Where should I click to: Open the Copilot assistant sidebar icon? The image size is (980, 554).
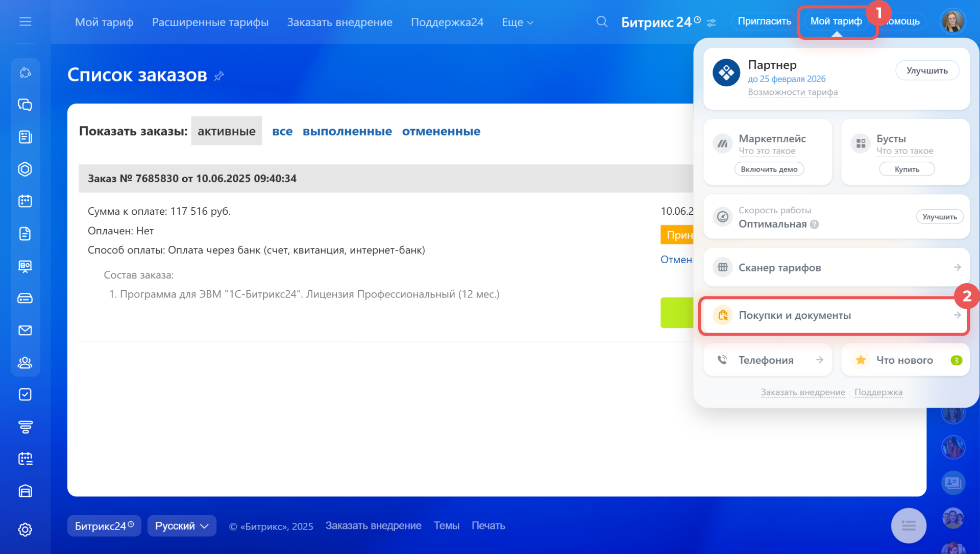[x=25, y=73]
